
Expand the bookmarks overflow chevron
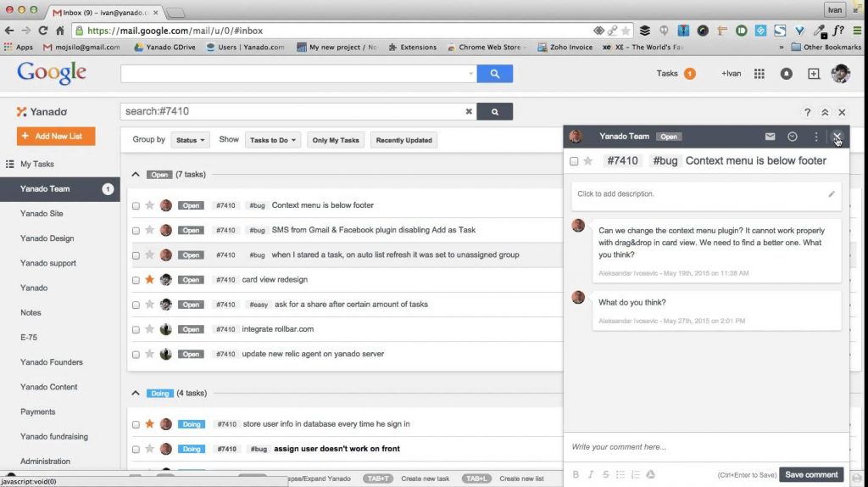[x=781, y=48]
